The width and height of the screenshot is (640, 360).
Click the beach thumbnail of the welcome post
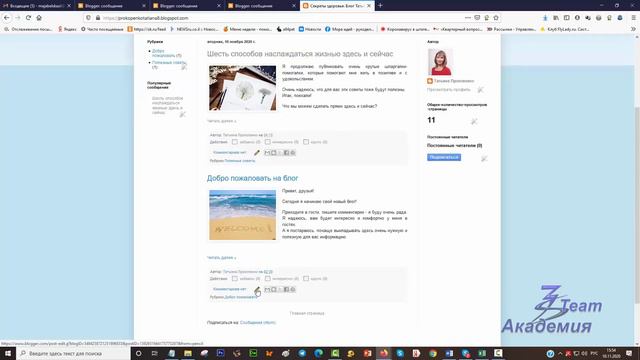pyautogui.click(x=242, y=215)
